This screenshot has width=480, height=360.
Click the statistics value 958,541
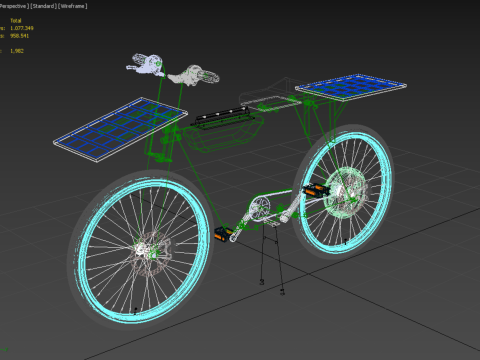pyautogui.click(x=19, y=36)
